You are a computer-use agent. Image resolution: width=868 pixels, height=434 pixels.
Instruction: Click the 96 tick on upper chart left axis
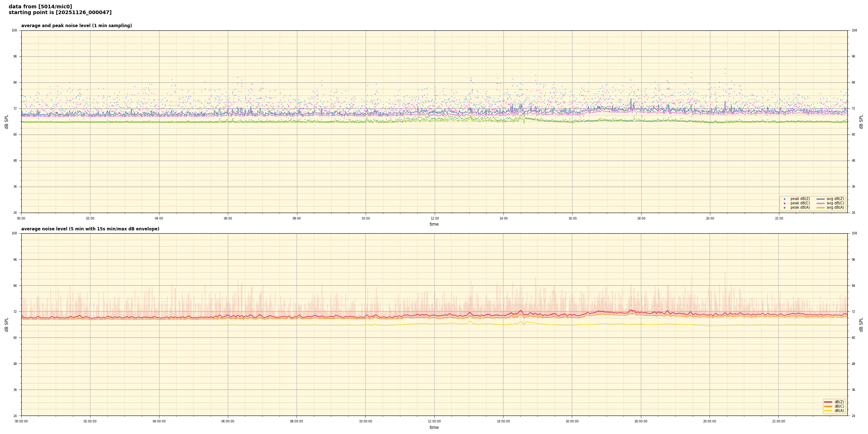[14, 56]
